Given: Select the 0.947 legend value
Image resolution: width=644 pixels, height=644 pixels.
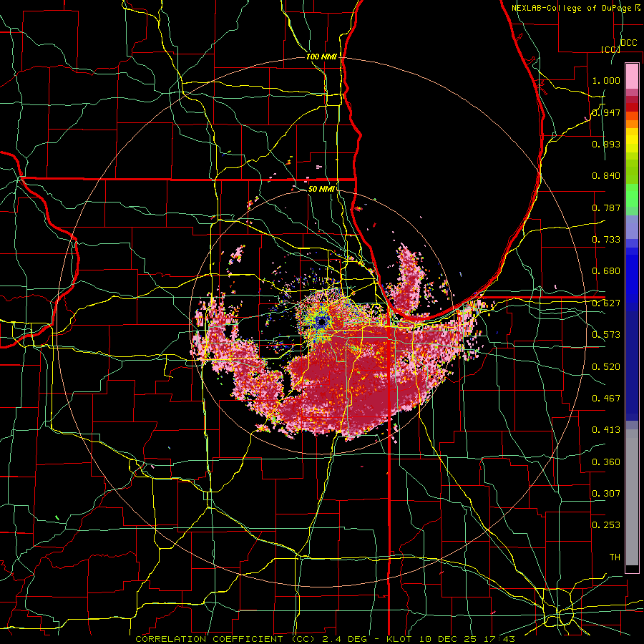Looking at the screenshot, I should coord(606,112).
